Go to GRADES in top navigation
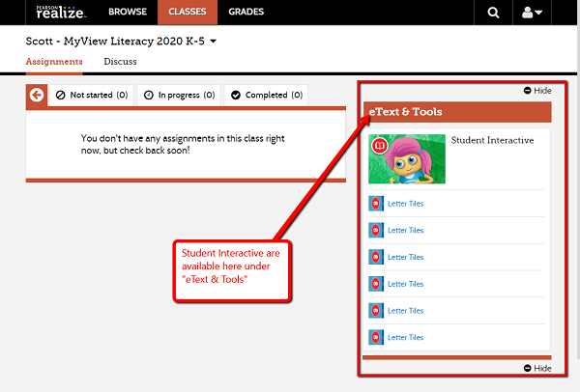This screenshot has height=392, width=580. click(x=246, y=13)
